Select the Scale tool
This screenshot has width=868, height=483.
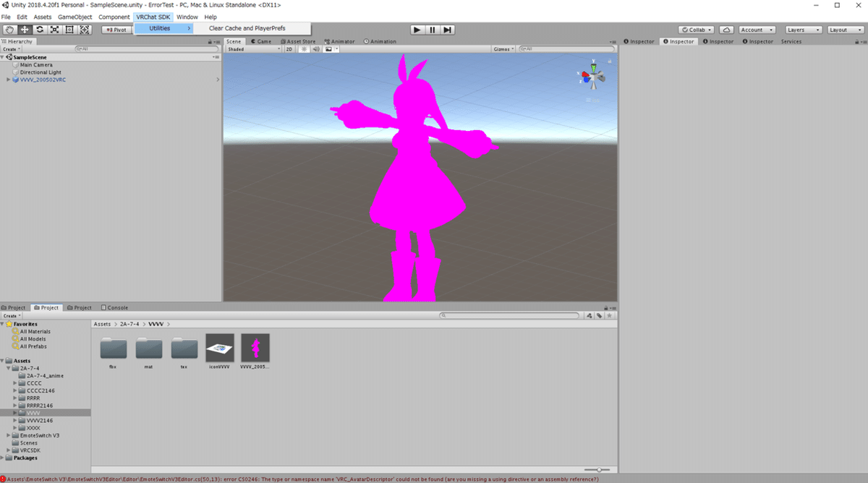54,30
